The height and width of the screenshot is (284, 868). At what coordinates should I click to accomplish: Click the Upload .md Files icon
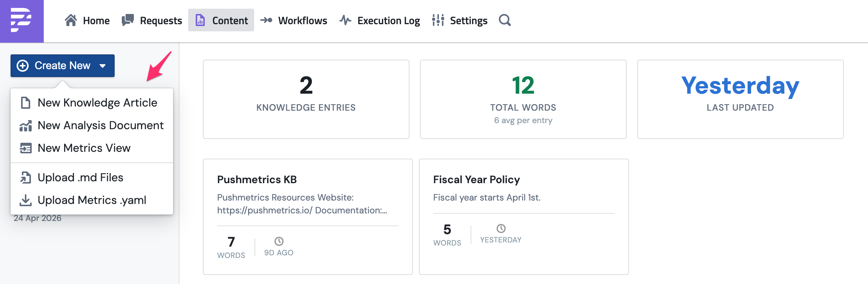pyautogui.click(x=26, y=177)
